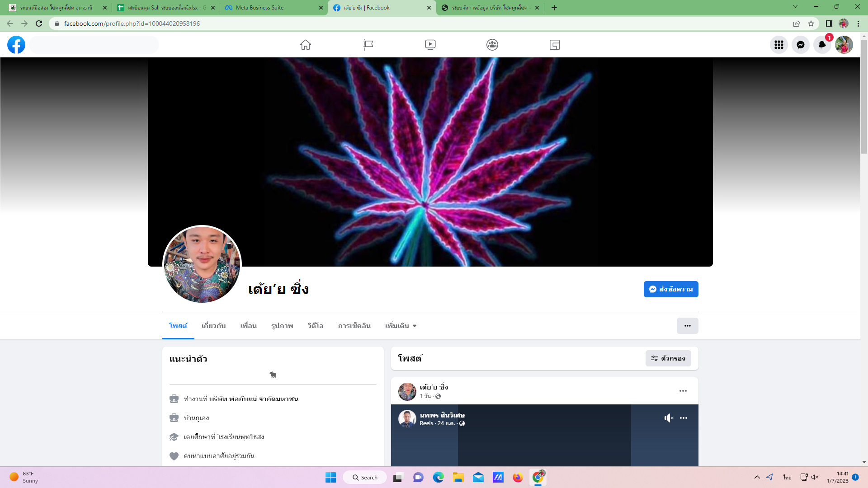The height and width of the screenshot is (488, 868).
Task: Click the Facebook search input field
Action: (94, 45)
